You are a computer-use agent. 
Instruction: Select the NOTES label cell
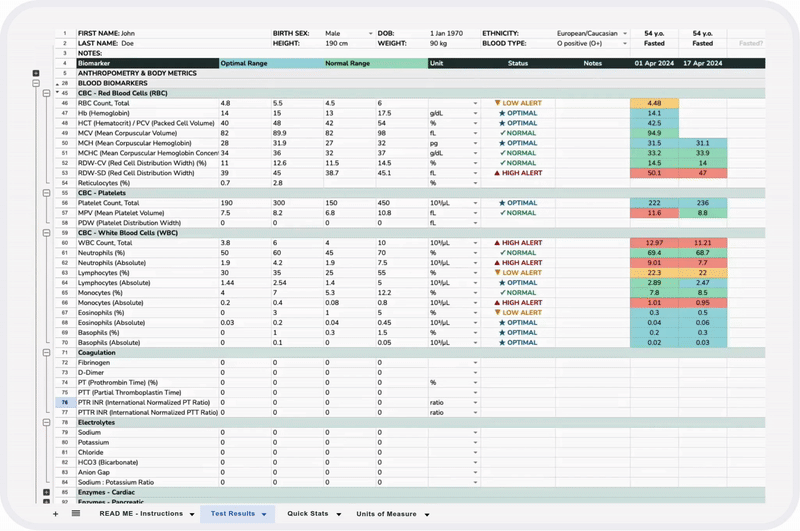90,53
